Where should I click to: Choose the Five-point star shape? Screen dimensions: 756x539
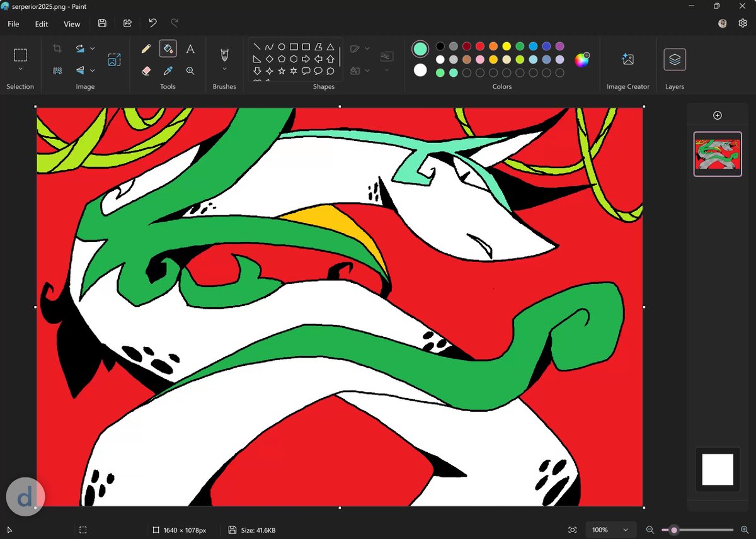pyautogui.click(x=282, y=71)
